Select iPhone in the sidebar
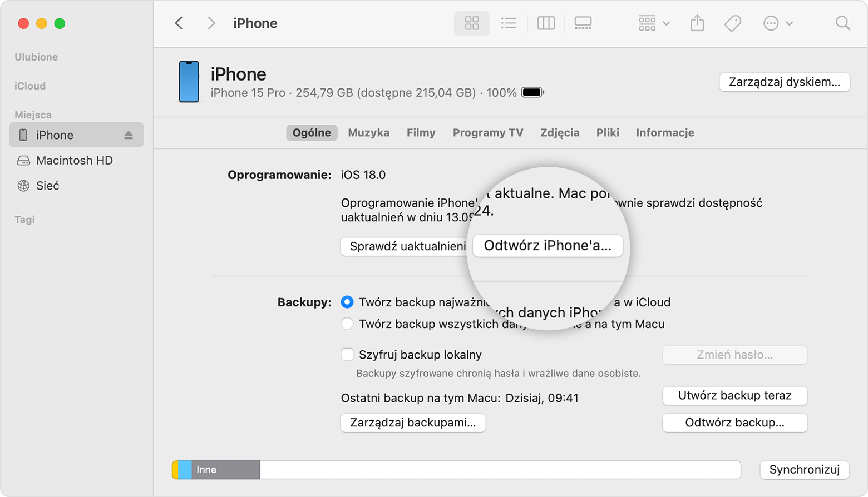This screenshot has height=497, width=868. tap(76, 135)
